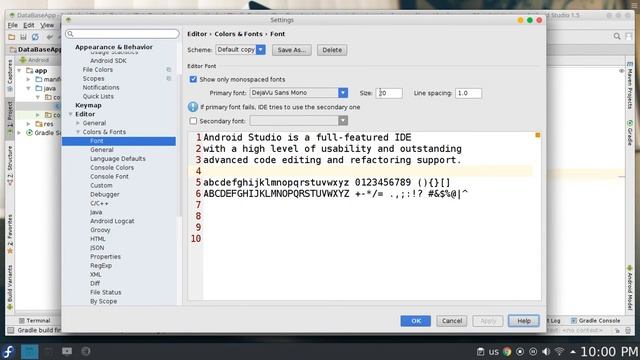The width and height of the screenshot is (640, 360).
Task: Select Console Font in settings tree
Action: coord(109,177)
